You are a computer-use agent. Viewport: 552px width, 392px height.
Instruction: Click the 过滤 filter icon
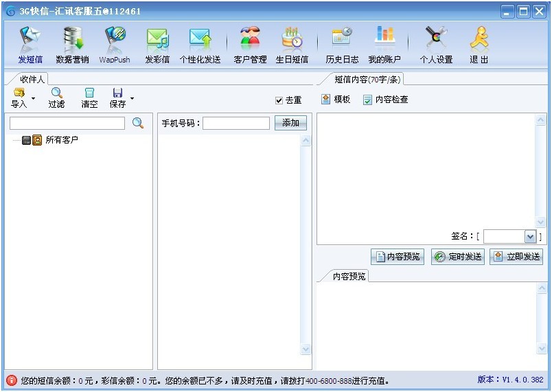[56, 93]
